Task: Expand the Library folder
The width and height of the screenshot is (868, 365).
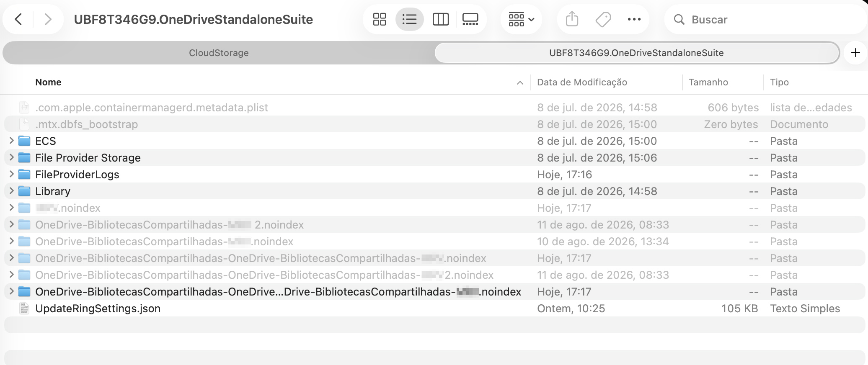Action: pos(11,191)
